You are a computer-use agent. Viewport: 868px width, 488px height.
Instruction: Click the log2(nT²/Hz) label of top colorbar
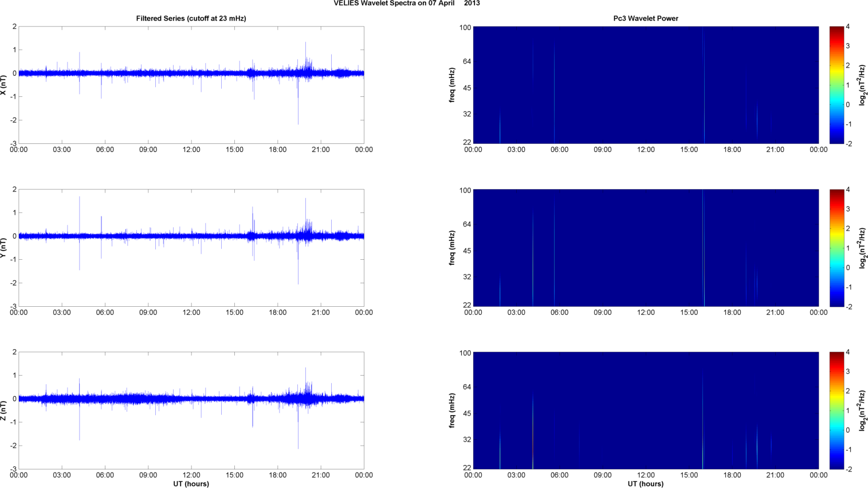coord(862,85)
